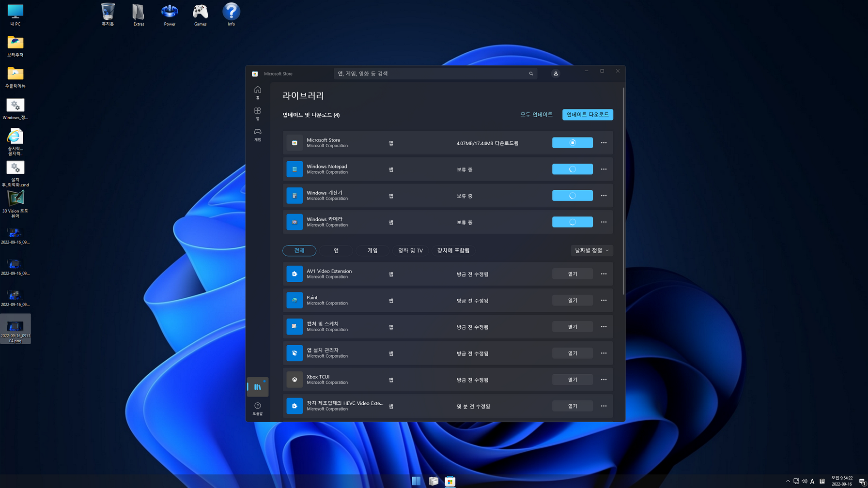Open more options for Windows 계산기 row

point(604,196)
